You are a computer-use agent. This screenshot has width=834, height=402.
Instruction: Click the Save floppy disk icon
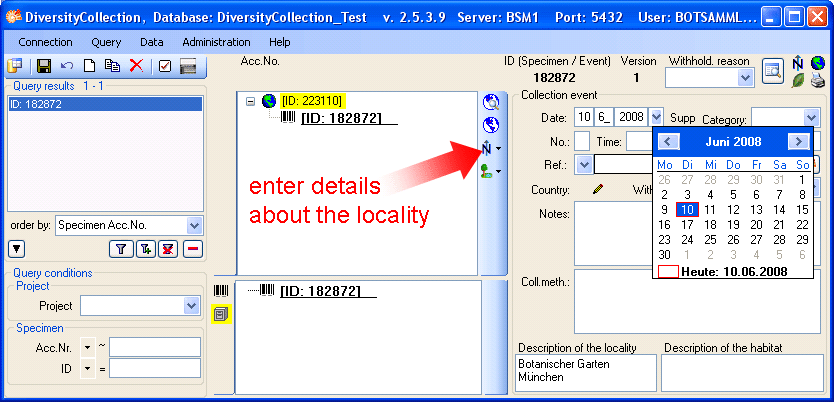(44, 66)
